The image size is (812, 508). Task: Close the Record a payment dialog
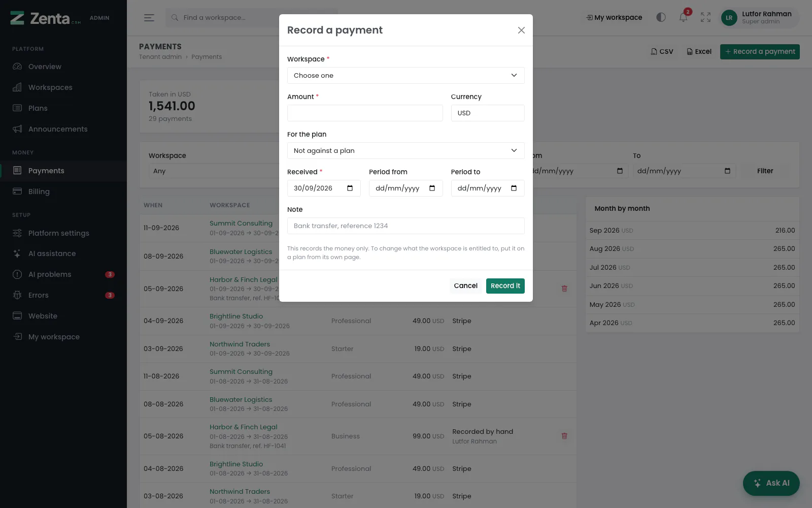pos(521,30)
